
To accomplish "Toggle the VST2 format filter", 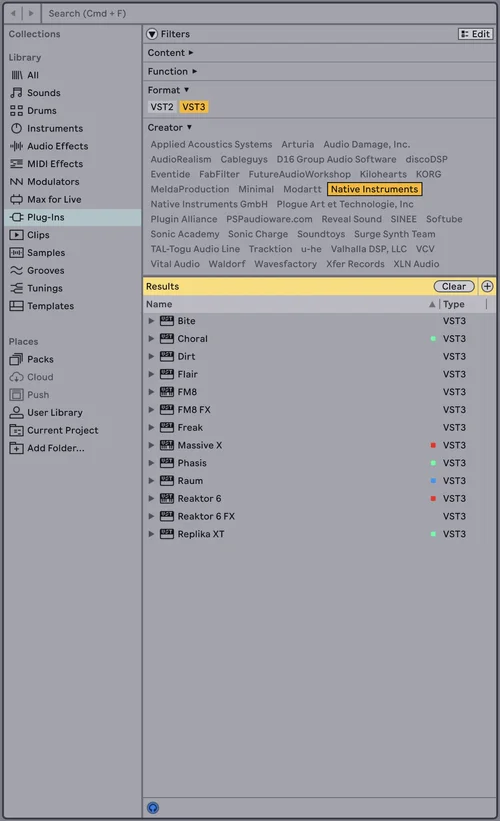I will [x=162, y=107].
